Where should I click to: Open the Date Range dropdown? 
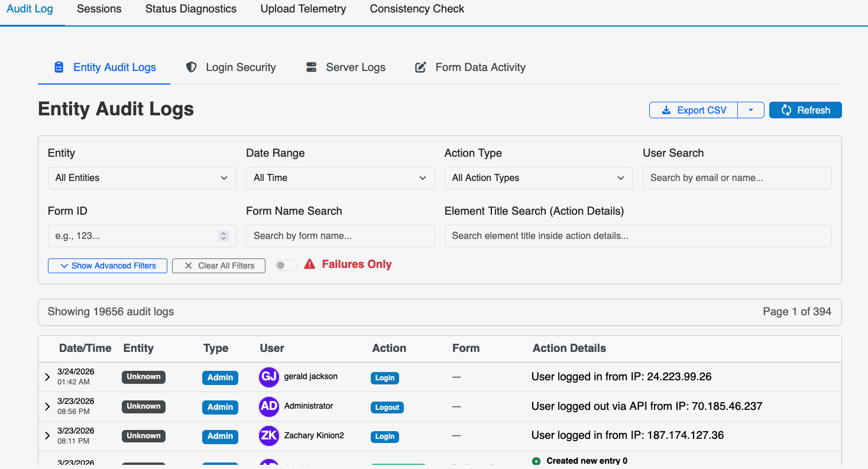[340, 178]
